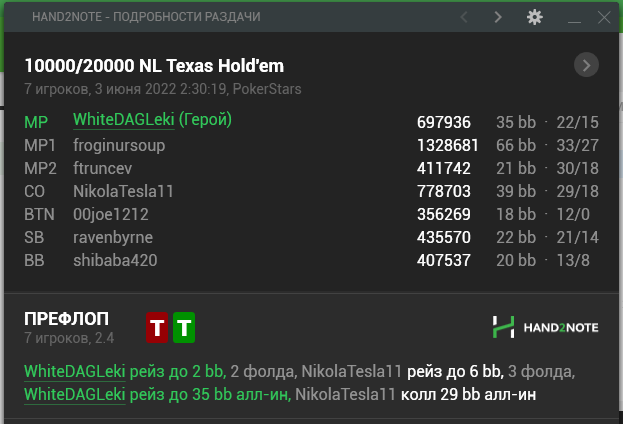
Task: Select player froginursoup
Action: click(119, 145)
